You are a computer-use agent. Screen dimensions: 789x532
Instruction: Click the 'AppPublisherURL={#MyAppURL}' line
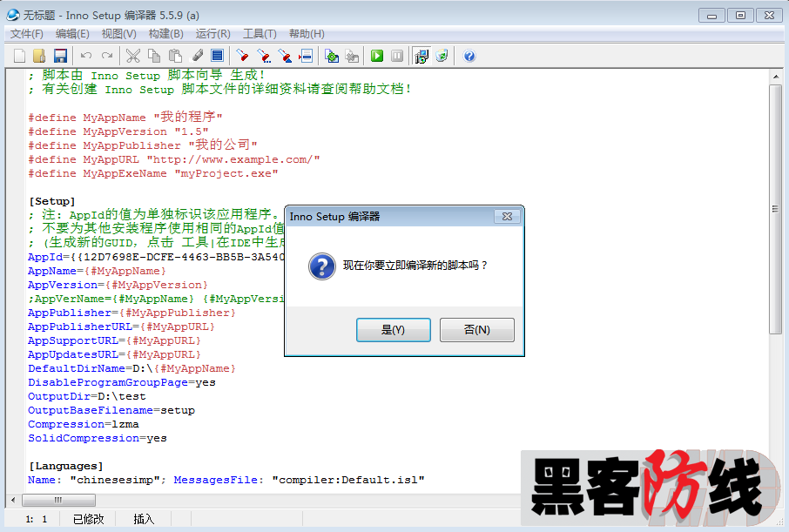pos(121,327)
